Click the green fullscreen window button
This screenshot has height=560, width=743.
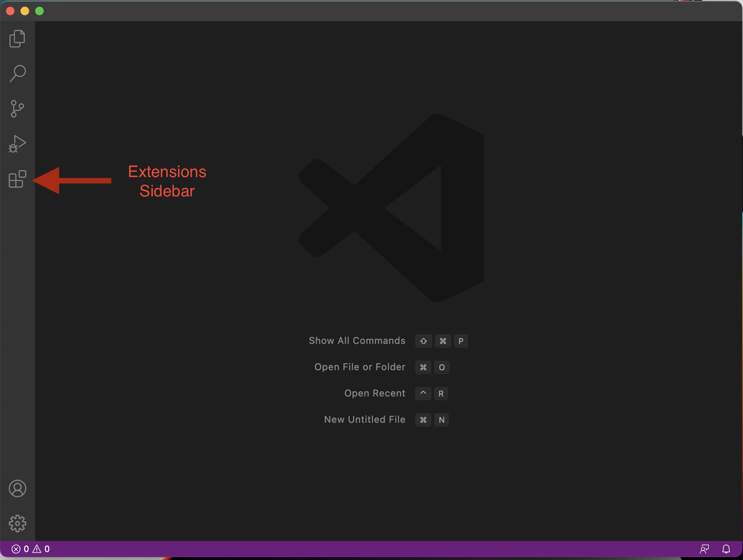click(x=39, y=11)
